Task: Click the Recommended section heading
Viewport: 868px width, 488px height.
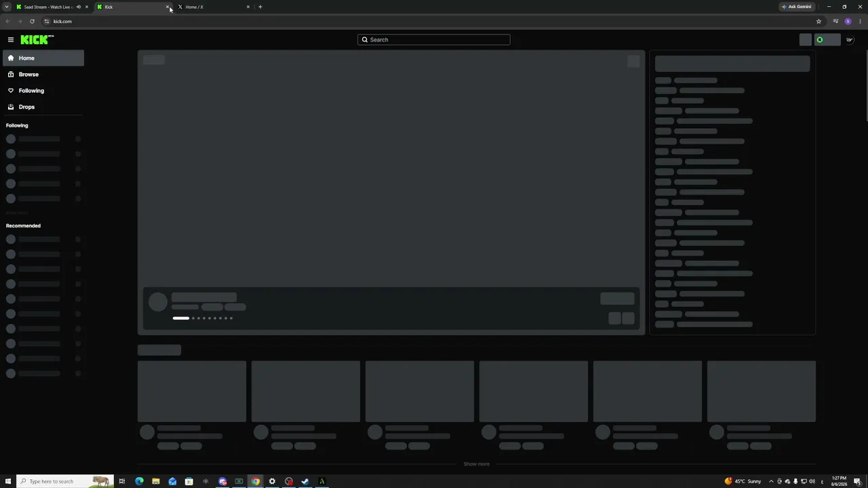Action: (x=23, y=226)
